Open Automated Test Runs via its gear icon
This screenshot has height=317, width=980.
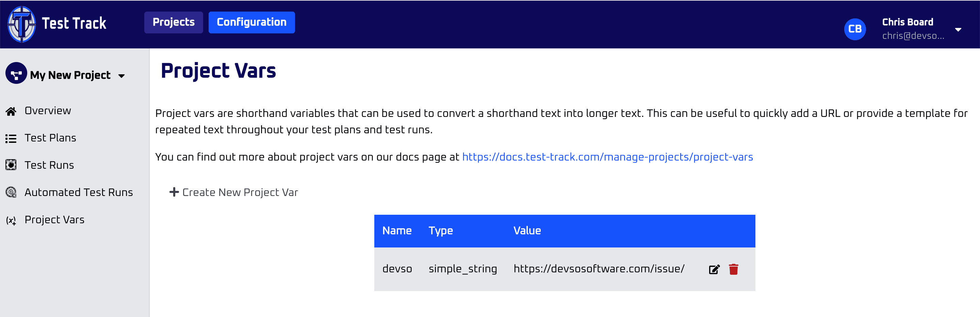click(x=11, y=192)
